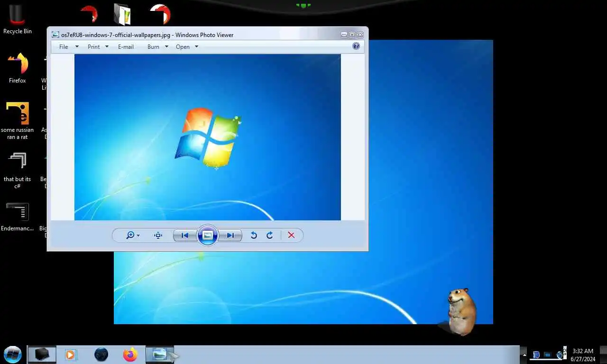Click the Action Center flag tray icon
Image resolution: width=607 pixels, height=364 pixels.
(x=536, y=355)
